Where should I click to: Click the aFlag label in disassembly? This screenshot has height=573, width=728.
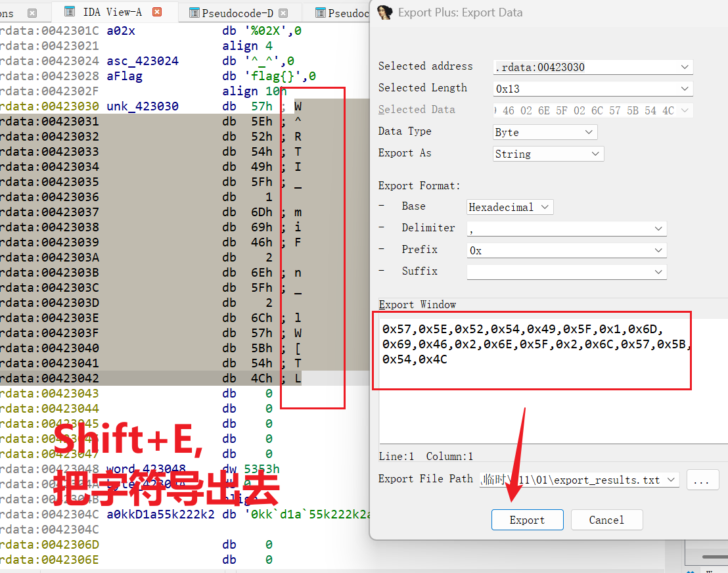tap(124, 76)
